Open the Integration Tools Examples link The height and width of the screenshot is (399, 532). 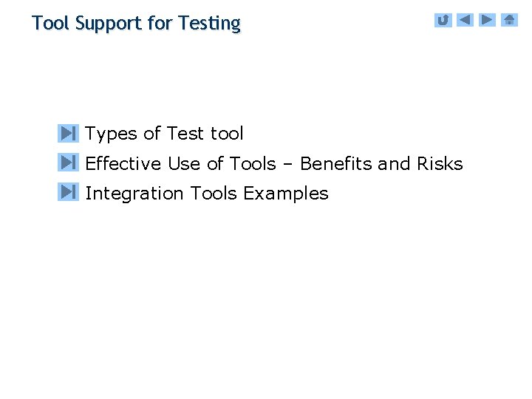(x=207, y=194)
